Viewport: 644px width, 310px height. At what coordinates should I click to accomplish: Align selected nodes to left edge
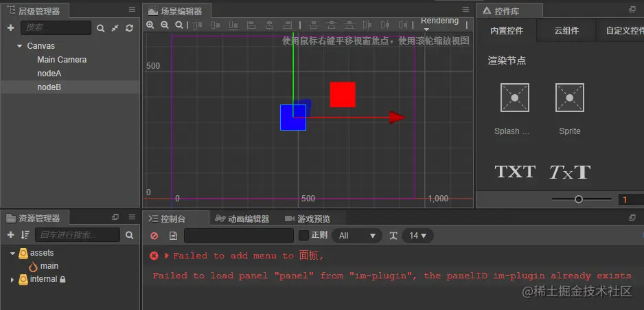click(x=251, y=25)
